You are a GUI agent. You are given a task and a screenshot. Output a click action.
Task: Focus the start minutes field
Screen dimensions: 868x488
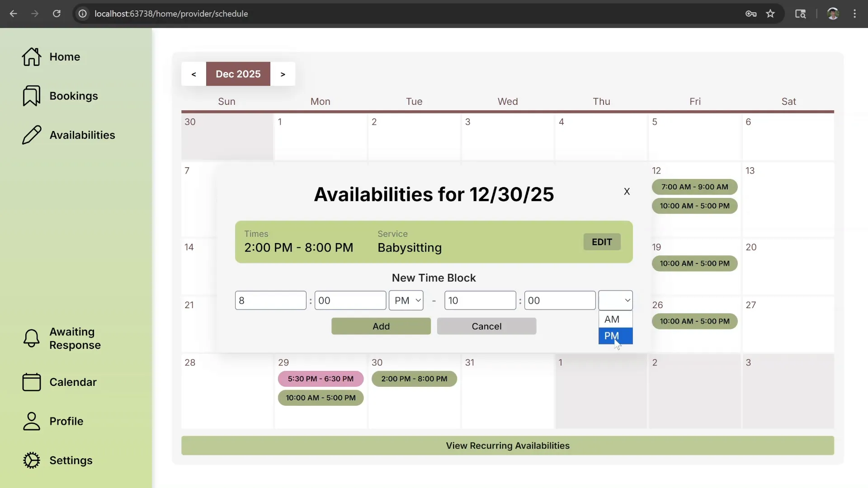click(350, 300)
